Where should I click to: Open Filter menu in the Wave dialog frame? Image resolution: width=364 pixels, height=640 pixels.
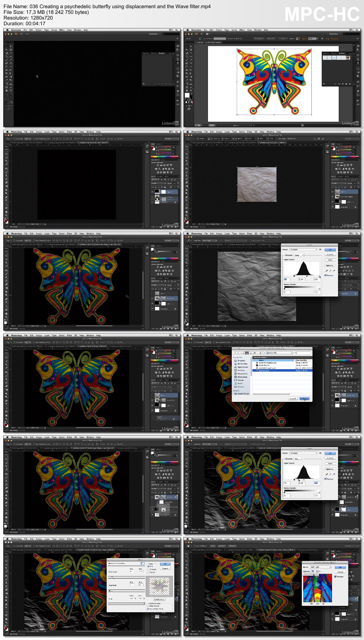coord(69,539)
